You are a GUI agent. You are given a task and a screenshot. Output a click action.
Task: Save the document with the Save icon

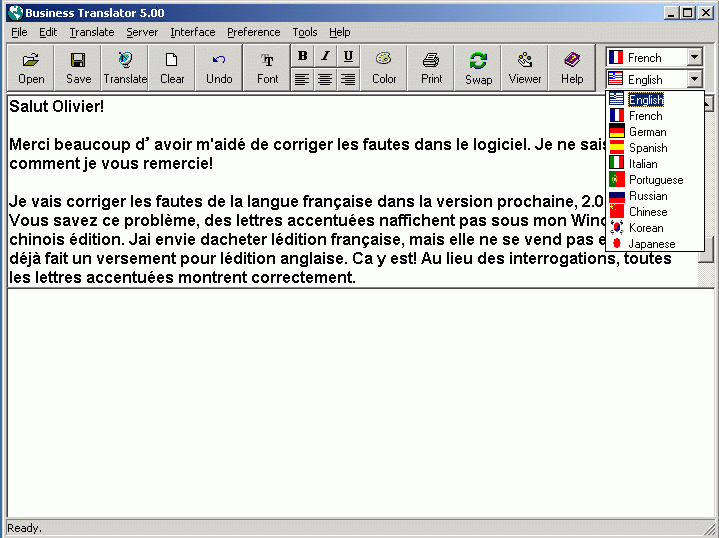78,68
